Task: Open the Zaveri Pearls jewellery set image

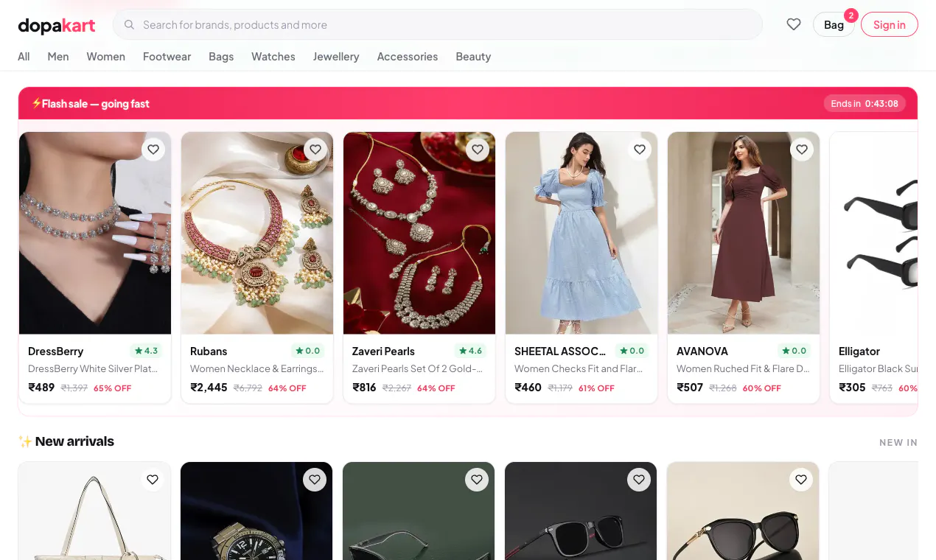Action: [x=419, y=233]
